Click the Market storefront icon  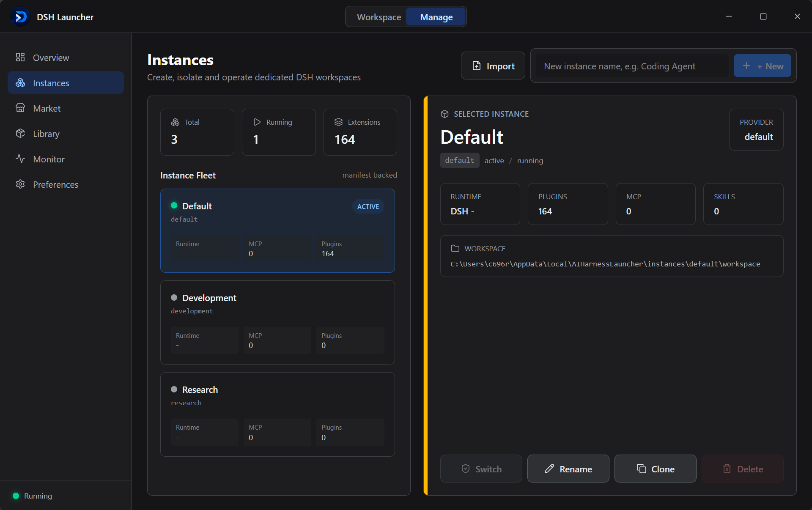click(20, 108)
